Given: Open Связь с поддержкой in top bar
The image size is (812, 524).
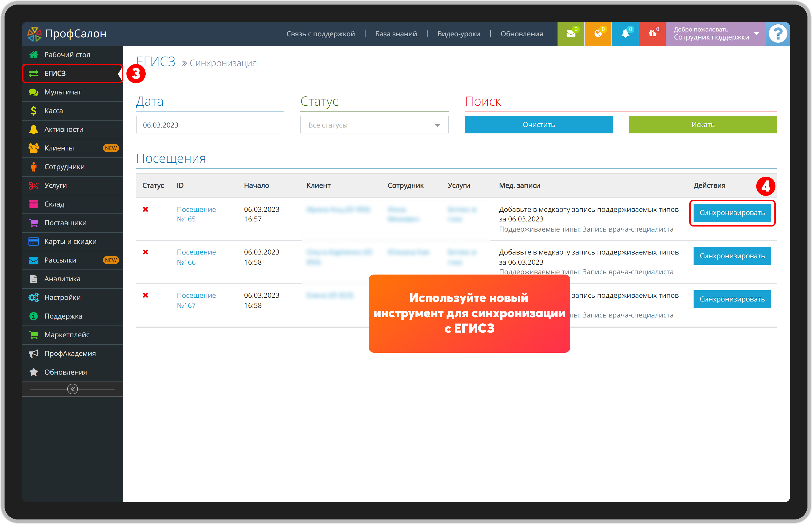Looking at the screenshot, I should pyautogui.click(x=320, y=34).
